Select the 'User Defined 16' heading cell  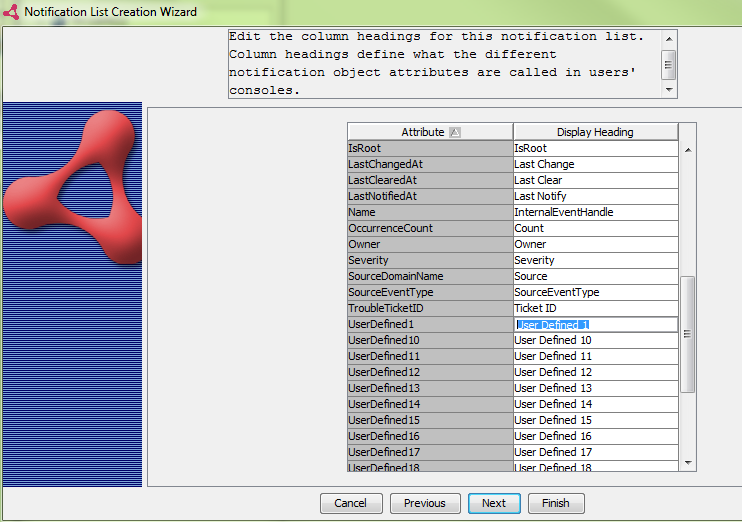pyautogui.click(x=596, y=437)
